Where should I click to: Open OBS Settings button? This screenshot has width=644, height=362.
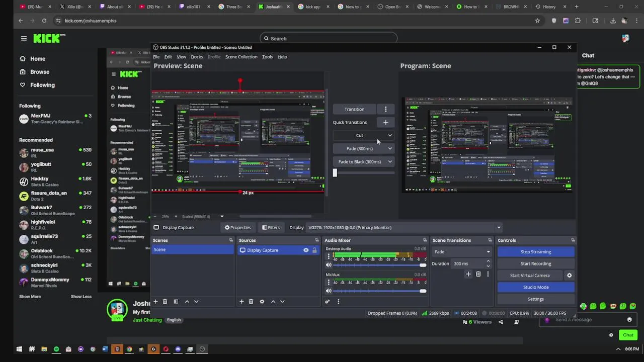pyautogui.click(x=536, y=299)
